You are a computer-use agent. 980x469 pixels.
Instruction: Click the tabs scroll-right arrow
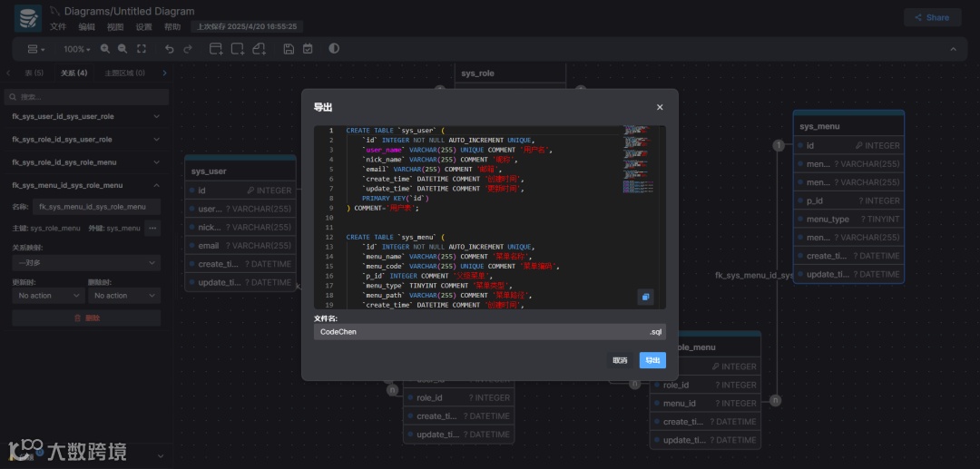(x=165, y=73)
